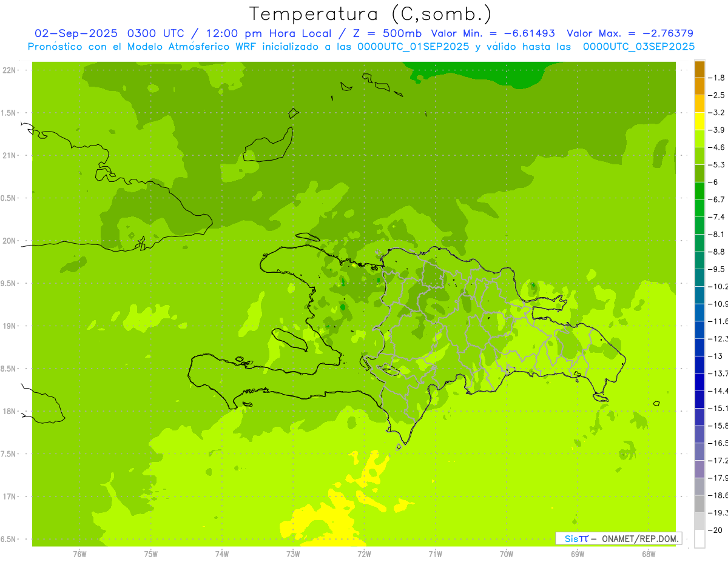Screen dimensions: 728x562
Task: Click the '71W' longitude axis label
Action: point(435,554)
